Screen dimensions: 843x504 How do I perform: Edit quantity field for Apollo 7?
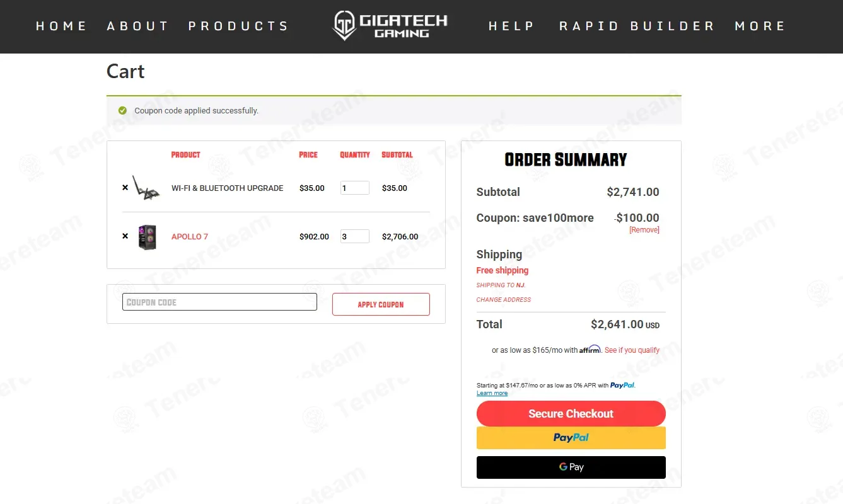pos(355,236)
